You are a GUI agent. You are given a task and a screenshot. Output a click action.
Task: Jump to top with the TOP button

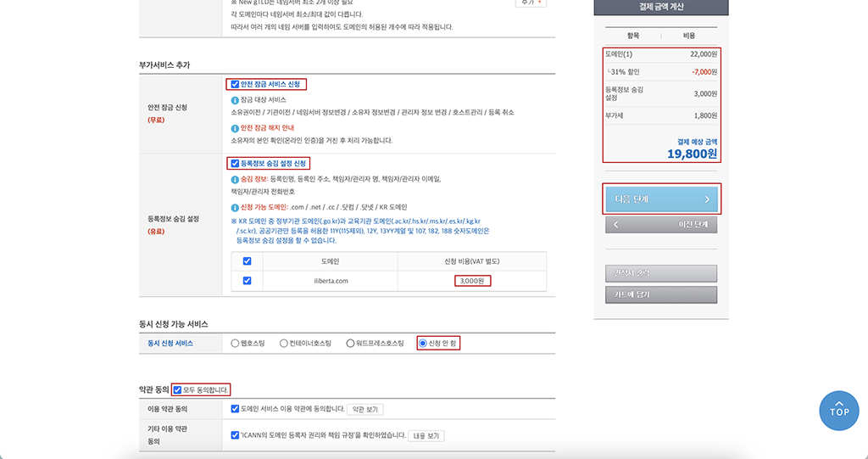(839, 411)
